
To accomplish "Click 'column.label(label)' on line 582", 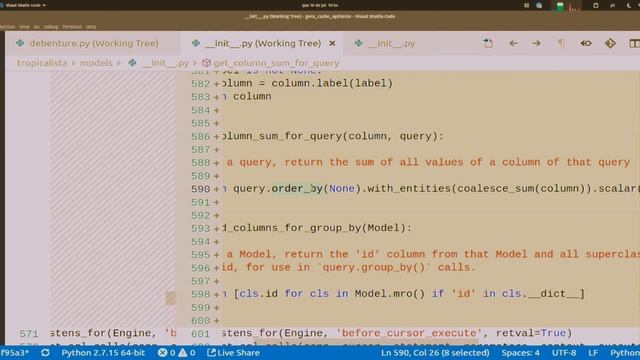I will [x=332, y=83].
